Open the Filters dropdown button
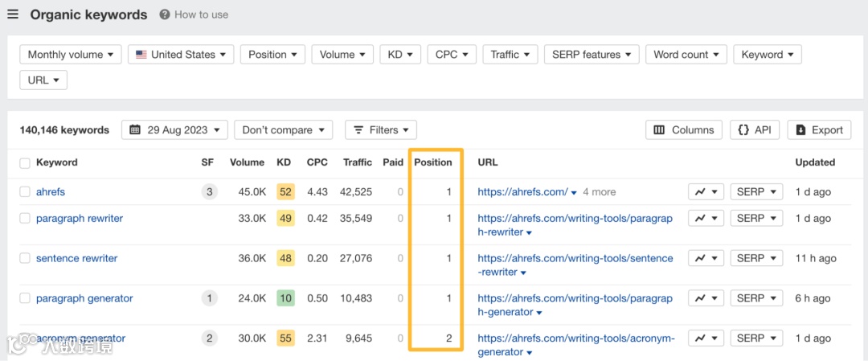Viewport: 868px width, 361px height. (381, 130)
